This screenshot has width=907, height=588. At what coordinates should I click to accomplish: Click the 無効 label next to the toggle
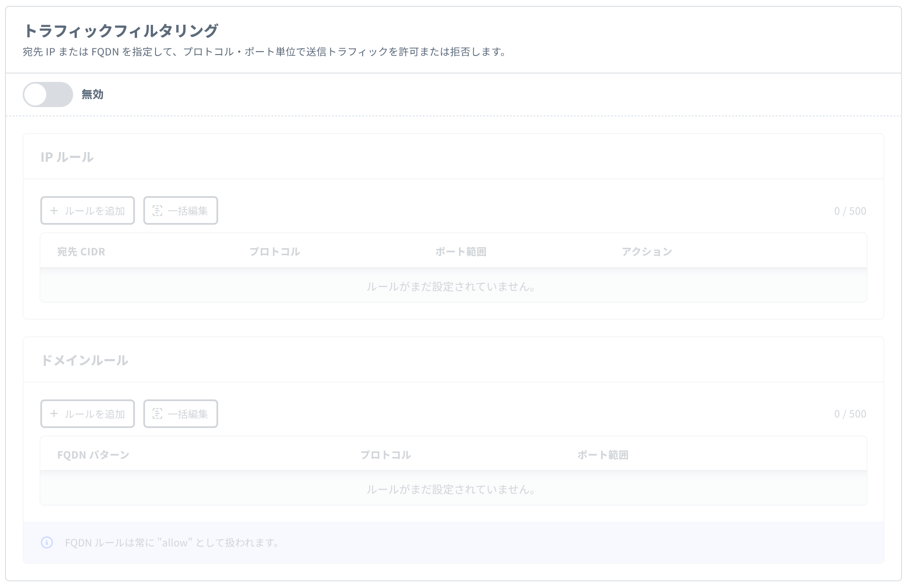[92, 94]
